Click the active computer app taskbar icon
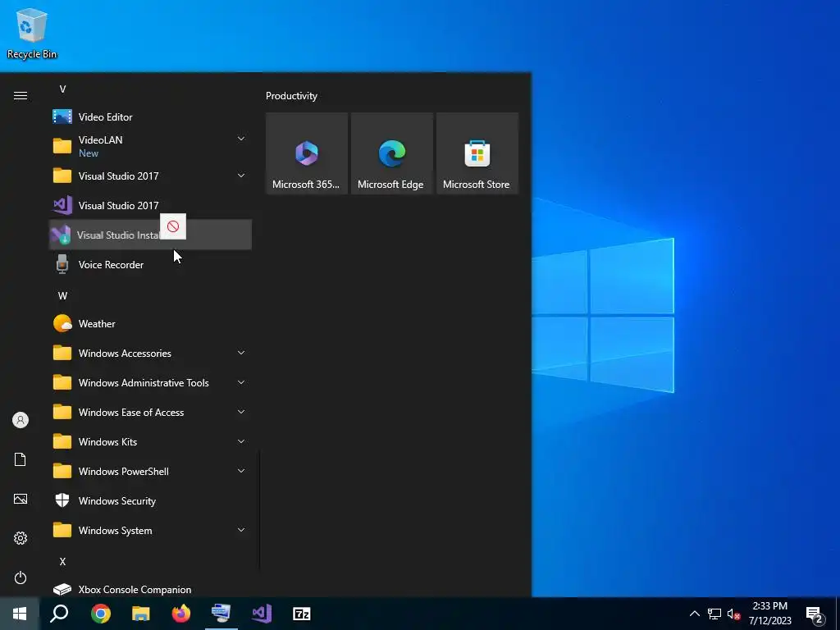 [221, 614]
